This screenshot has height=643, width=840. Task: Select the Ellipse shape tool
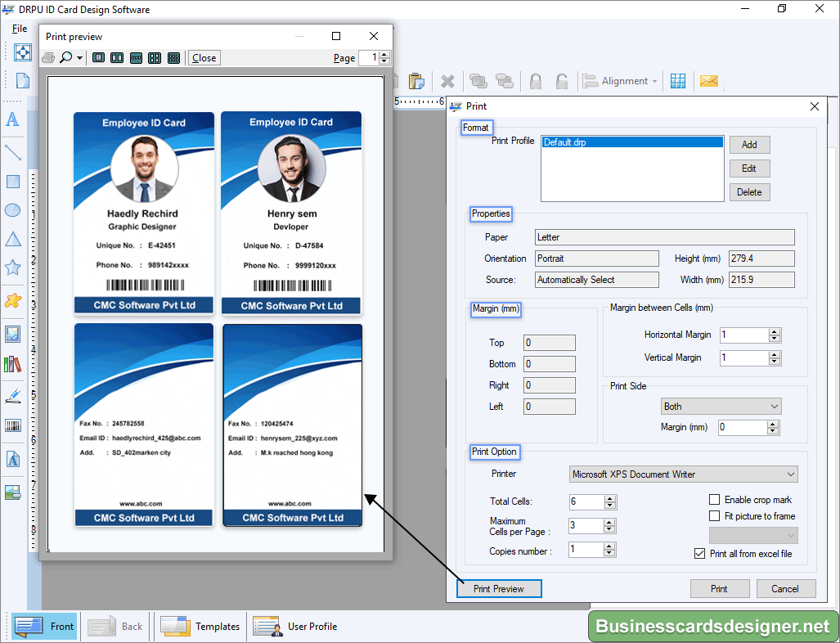pos(13,210)
